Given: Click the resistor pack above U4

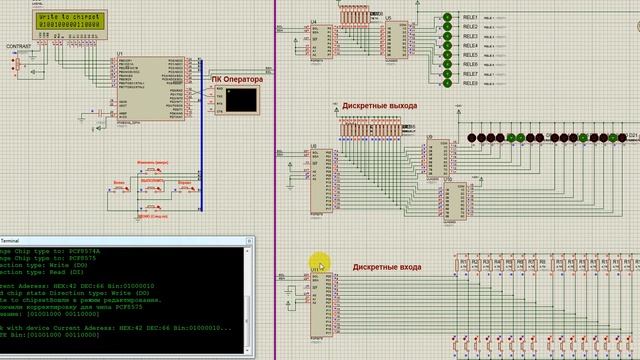Looking at the screenshot, I should coord(355,17).
